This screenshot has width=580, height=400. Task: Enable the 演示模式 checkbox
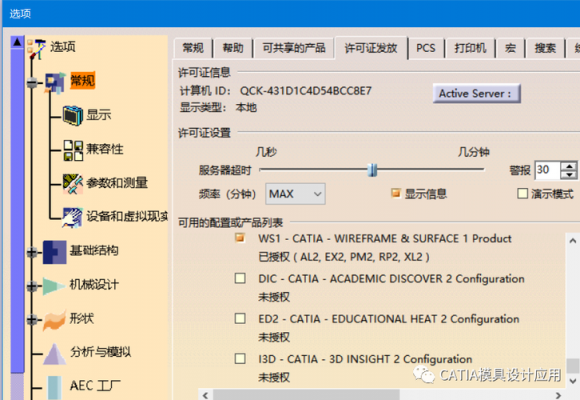[x=522, y=193]
